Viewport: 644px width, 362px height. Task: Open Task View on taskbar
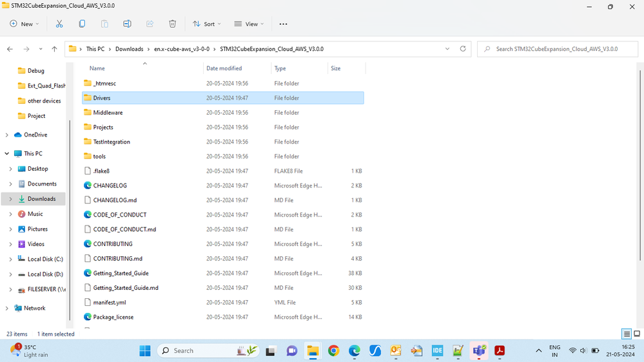click(x=270, y=350)
